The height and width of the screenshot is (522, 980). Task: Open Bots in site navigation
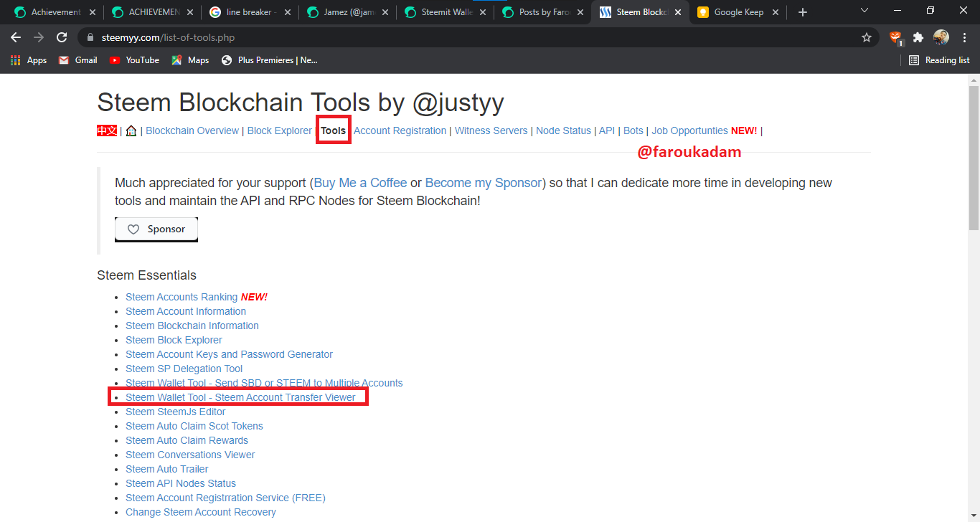coord(633,130)
